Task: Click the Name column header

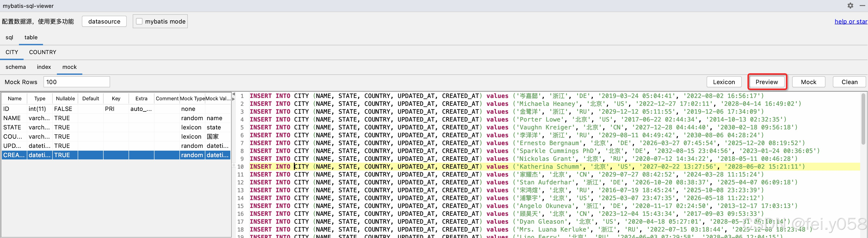Action: 15,98
